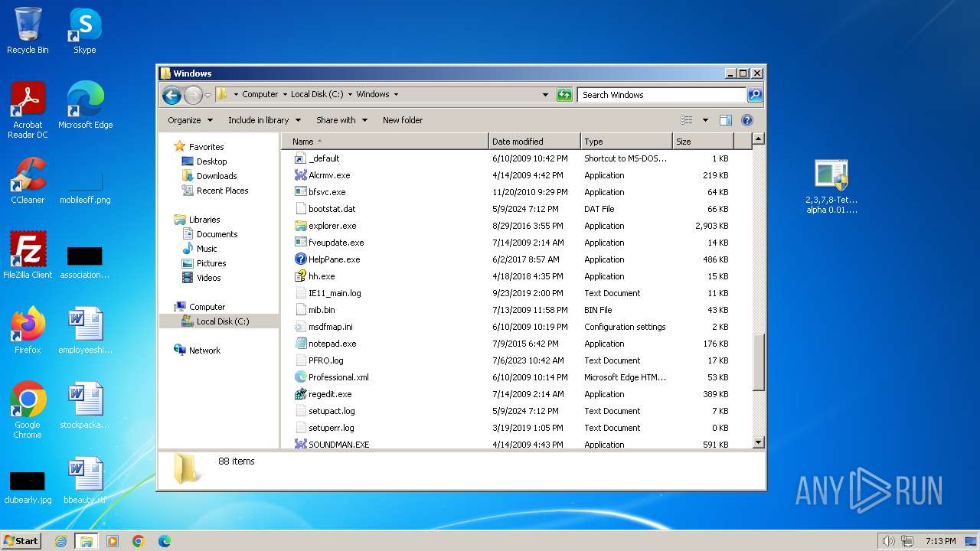
Task: Open the Help question mark icon
Action: [x=747, y=120]
